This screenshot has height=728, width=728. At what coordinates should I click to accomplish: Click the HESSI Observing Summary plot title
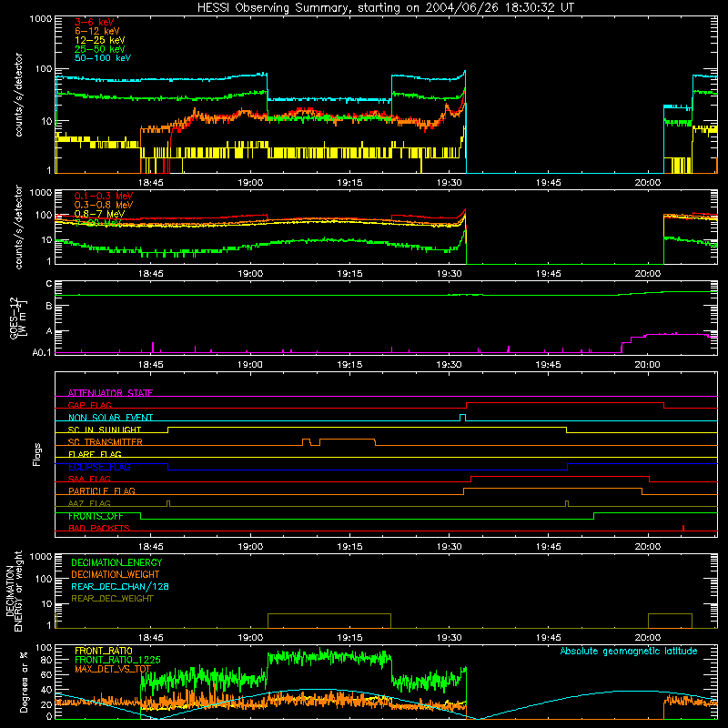point(386,8)
